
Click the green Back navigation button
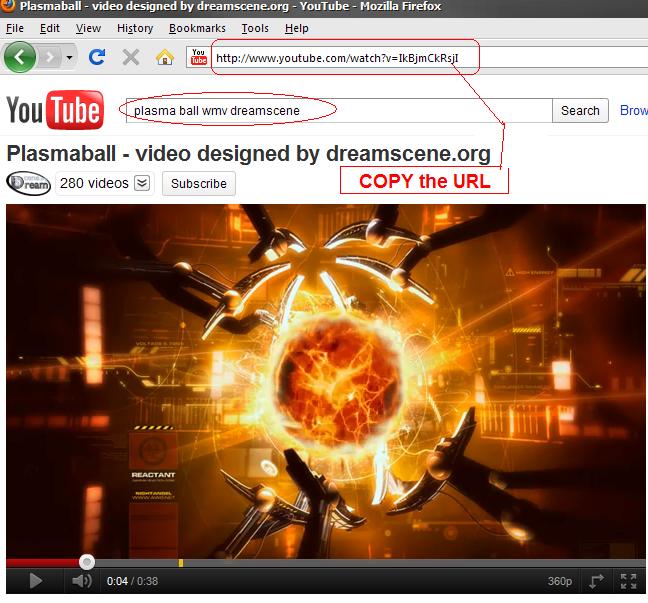pos(19,57)
